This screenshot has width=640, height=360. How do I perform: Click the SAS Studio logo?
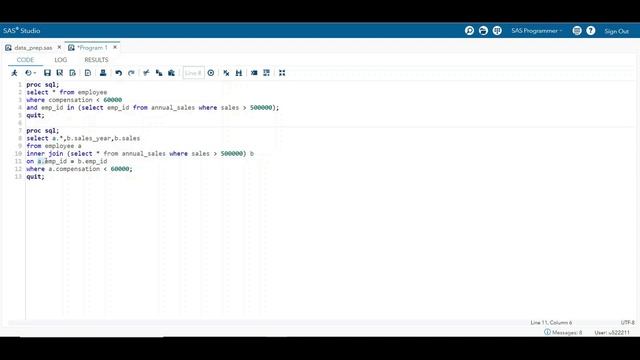(x=22, y=31)
